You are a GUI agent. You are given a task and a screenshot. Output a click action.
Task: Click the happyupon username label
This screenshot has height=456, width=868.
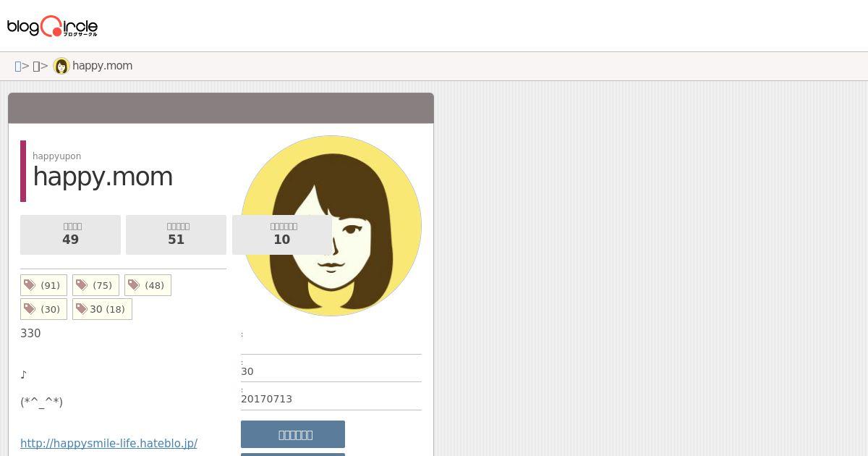tap(56, 156)
